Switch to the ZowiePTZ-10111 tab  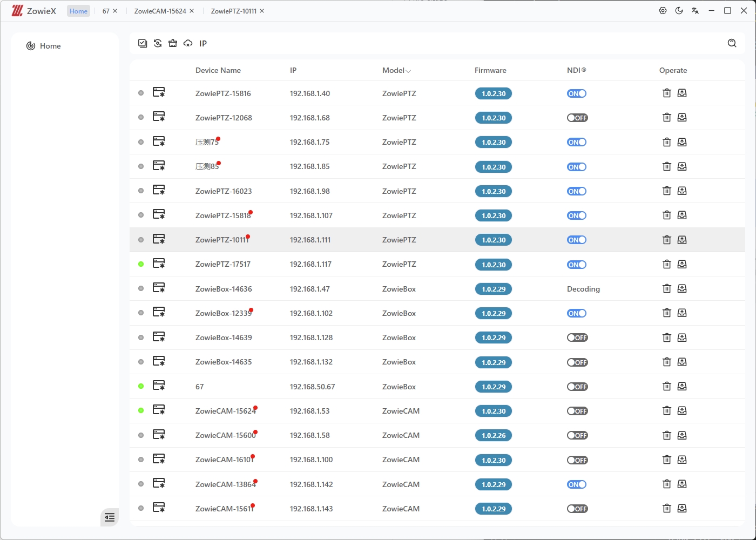pyautogui.click(x=233, y=11)
